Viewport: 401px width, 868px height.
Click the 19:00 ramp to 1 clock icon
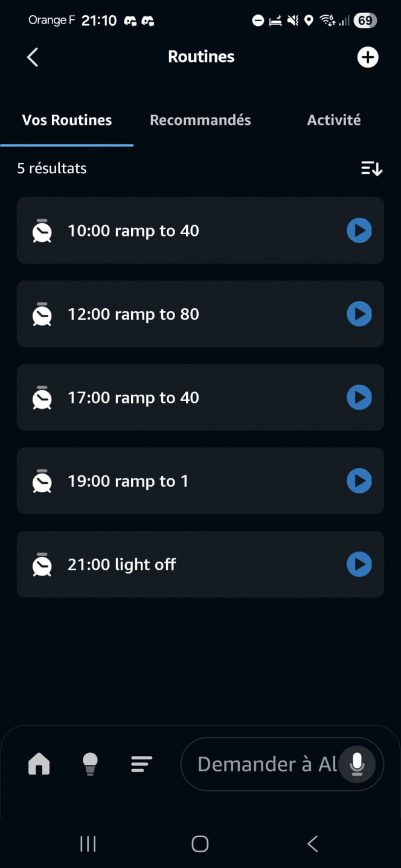tap(42, 481)
